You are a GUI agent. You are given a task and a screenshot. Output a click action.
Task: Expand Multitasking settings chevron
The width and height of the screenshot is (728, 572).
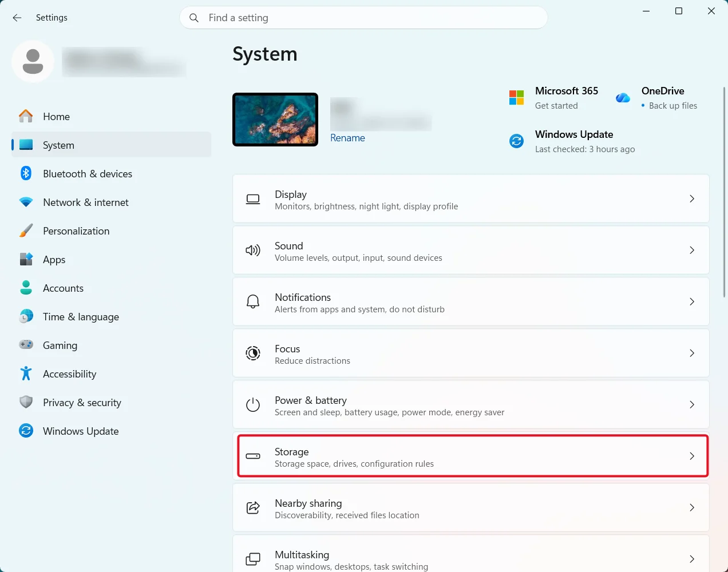(x=692, y=559)
